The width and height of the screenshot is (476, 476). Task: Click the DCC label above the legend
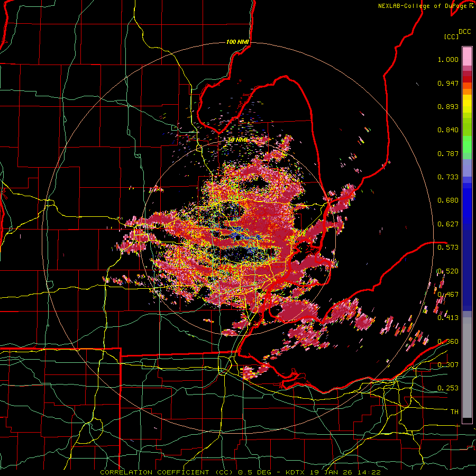[x=464, y=32]
